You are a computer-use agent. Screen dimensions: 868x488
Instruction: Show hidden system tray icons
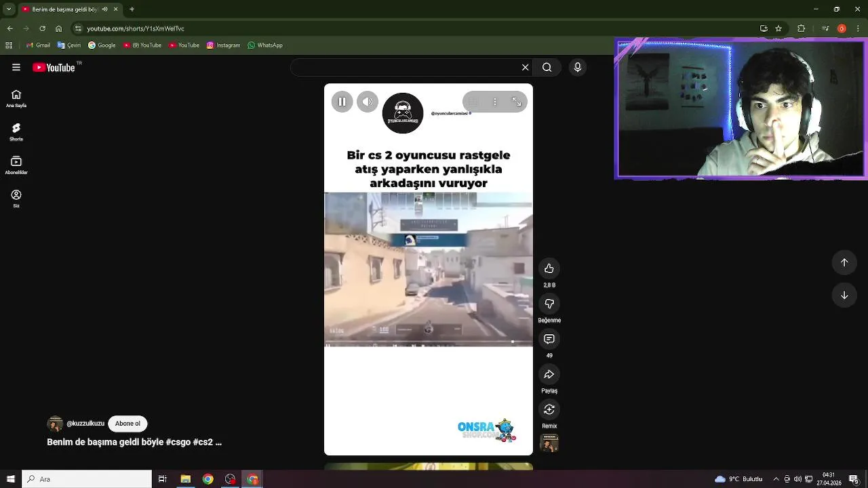(x=776, y=479)
